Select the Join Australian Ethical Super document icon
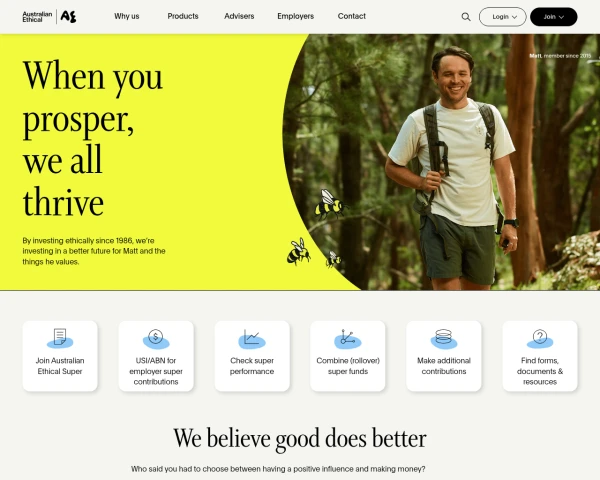The width and height of the screenshot is (600, 480). coord(60,338)
